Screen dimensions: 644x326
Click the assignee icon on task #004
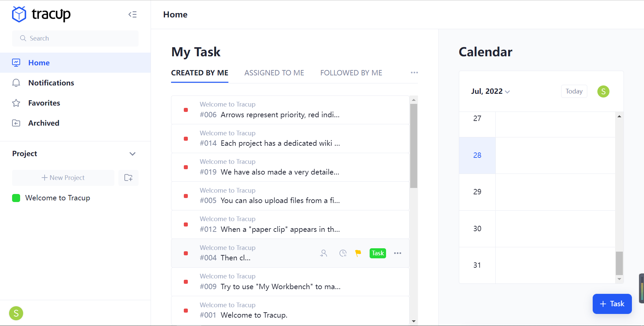click(x=323, y=253)
